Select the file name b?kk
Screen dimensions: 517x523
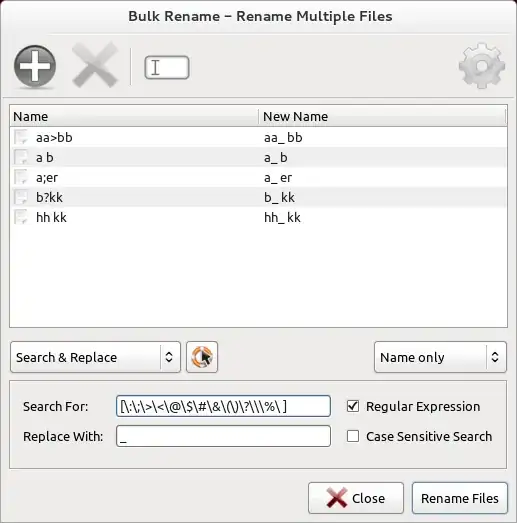(49, 197)
